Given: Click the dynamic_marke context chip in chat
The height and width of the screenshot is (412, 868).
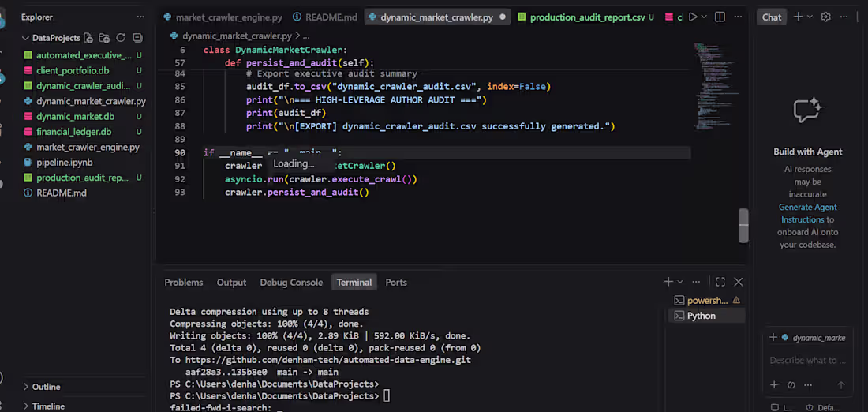Looking at the screenshot, I should [814, 338].
